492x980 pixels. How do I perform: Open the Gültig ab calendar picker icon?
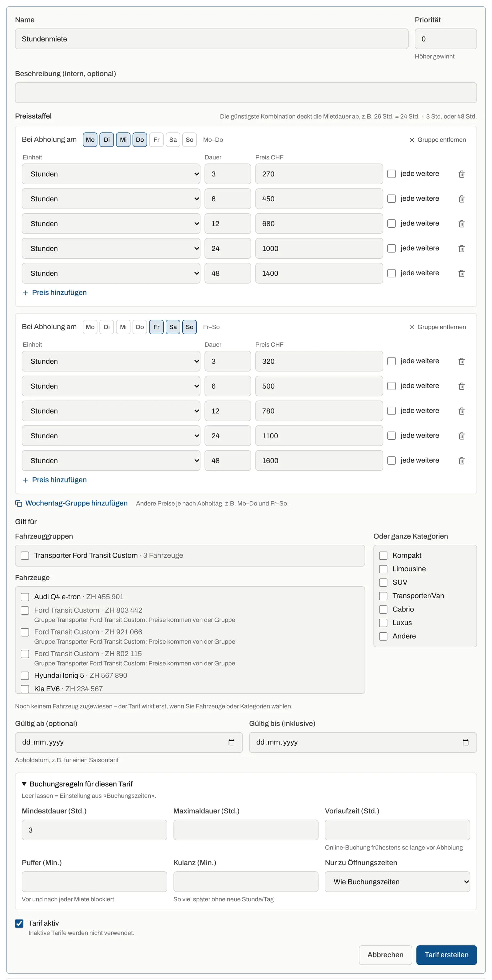click(231, 742)
